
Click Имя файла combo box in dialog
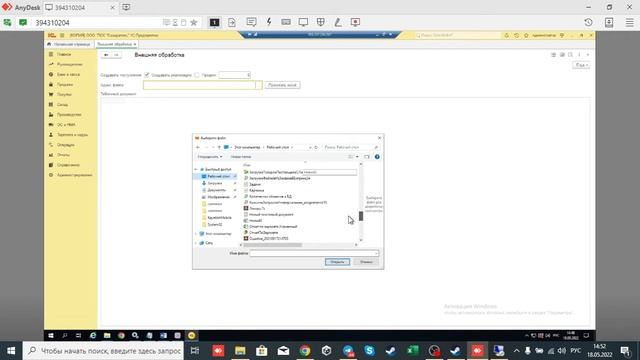(x=314, y=253)
